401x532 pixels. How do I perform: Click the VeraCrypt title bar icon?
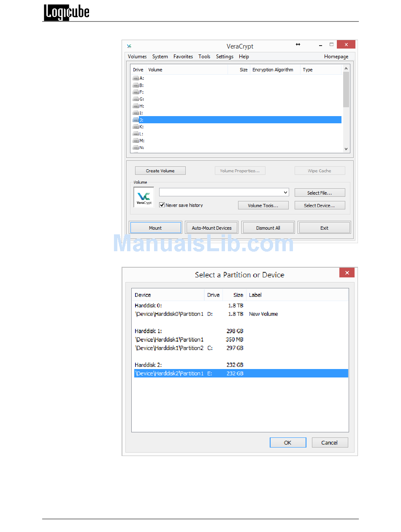coord(130,46)
